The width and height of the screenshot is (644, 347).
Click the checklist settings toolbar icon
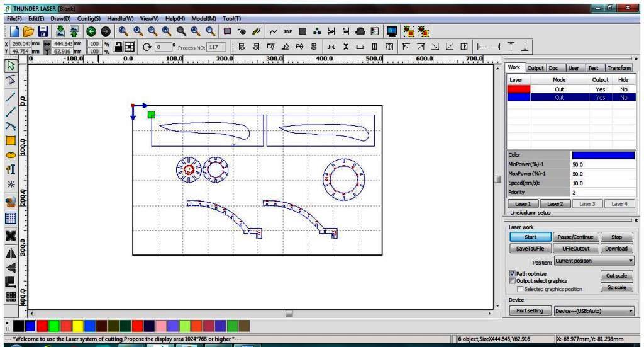coord(375,31)
